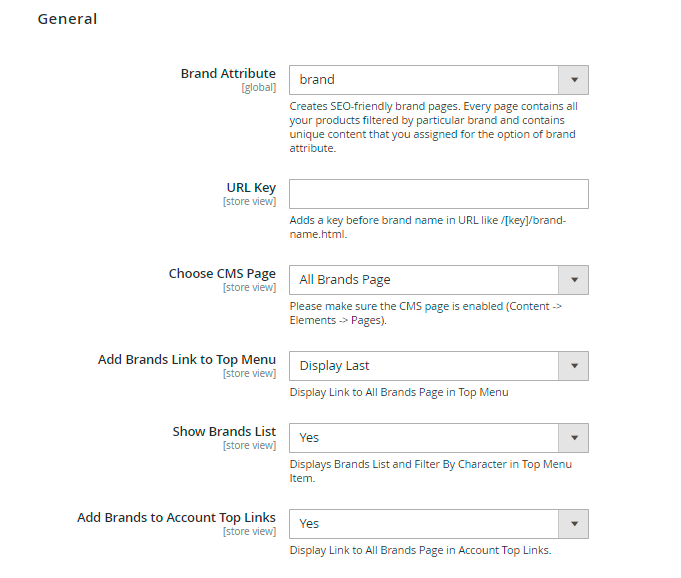Screen dimensions: 681x578
Task: Click the Add Brands to Account Top Links label
Action: click(176, 518)
